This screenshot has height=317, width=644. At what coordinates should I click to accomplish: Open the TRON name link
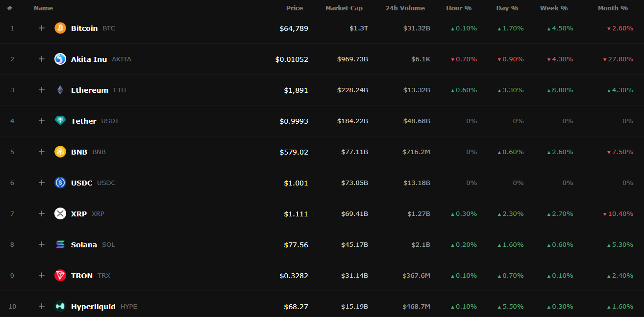click(x=82, y=276)
